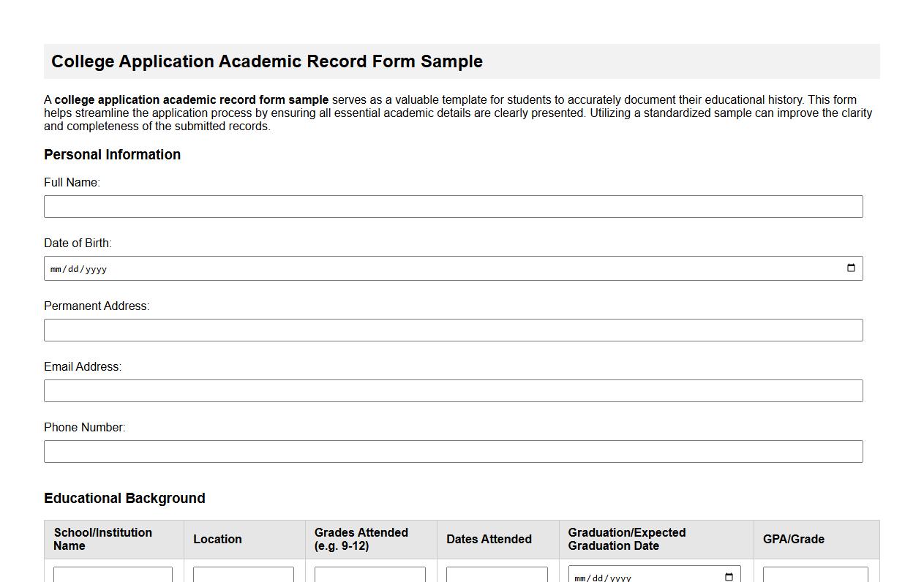Viewport: 924px width, 582px height.
Task: Select the bolded sample form phrase
Action: pos(192,99)
